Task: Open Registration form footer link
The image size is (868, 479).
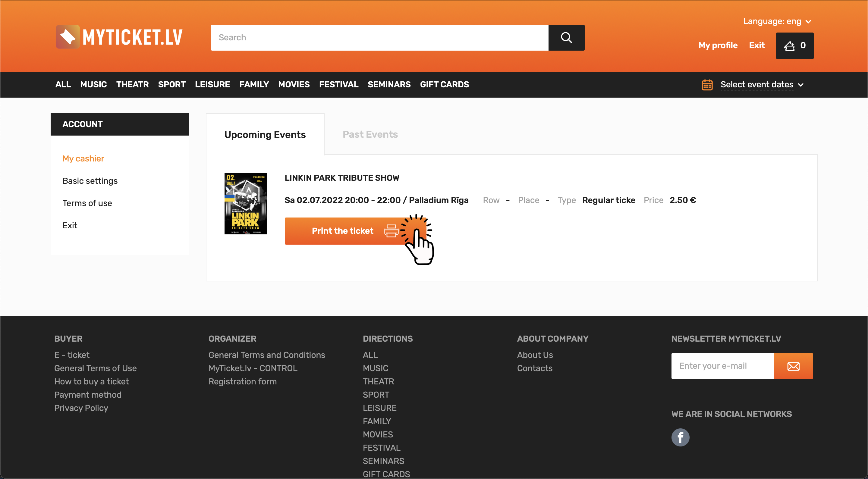Action: (242, 381)
